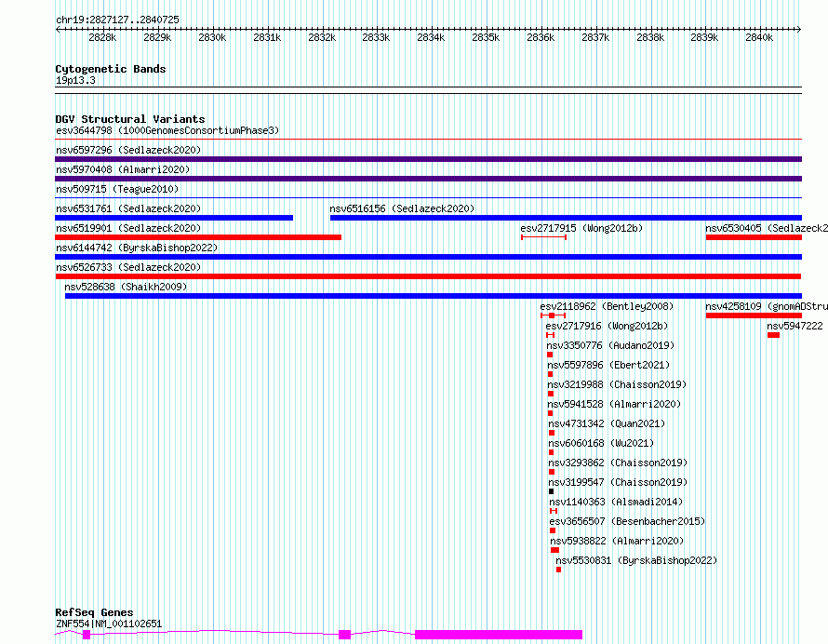Click the 2837k ruler tick label

click(595, 37)
